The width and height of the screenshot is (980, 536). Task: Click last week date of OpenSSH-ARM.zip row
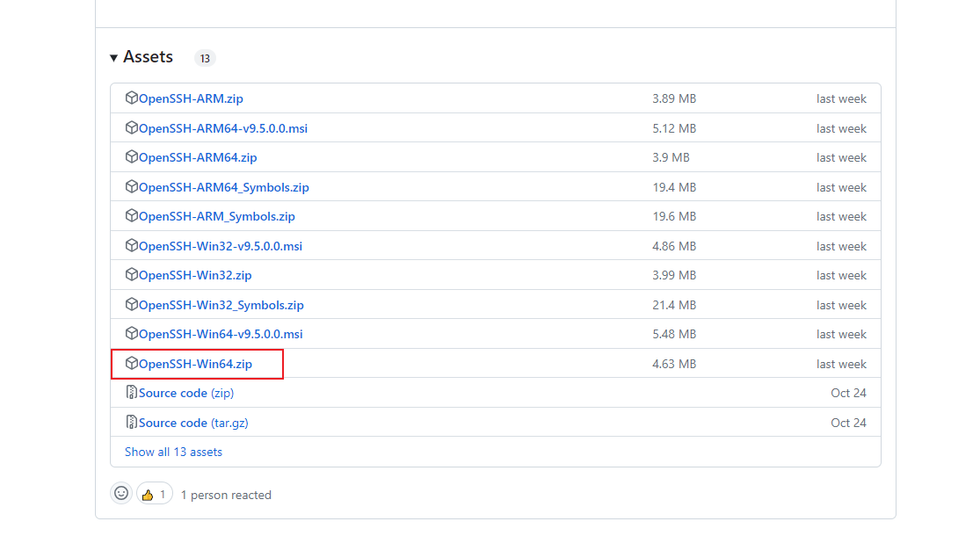(x=841, y=98)
